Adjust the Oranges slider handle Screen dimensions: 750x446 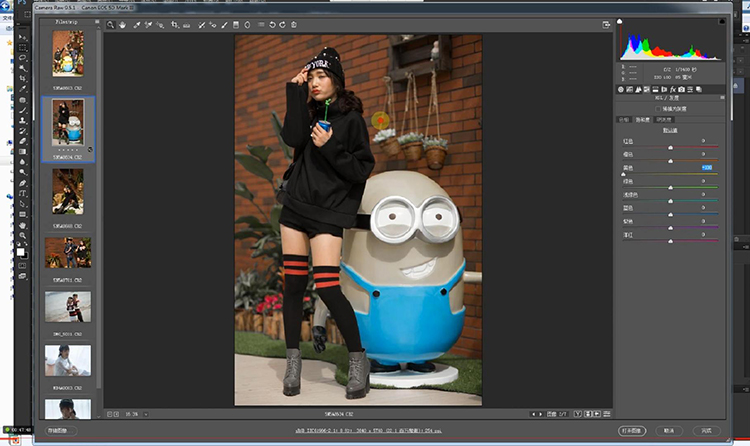point(670,161)
